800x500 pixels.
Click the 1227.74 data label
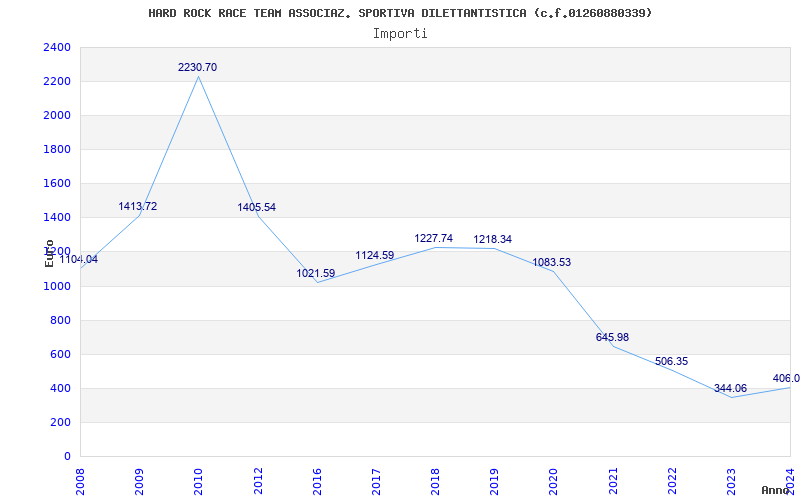(x=434, y=239)
